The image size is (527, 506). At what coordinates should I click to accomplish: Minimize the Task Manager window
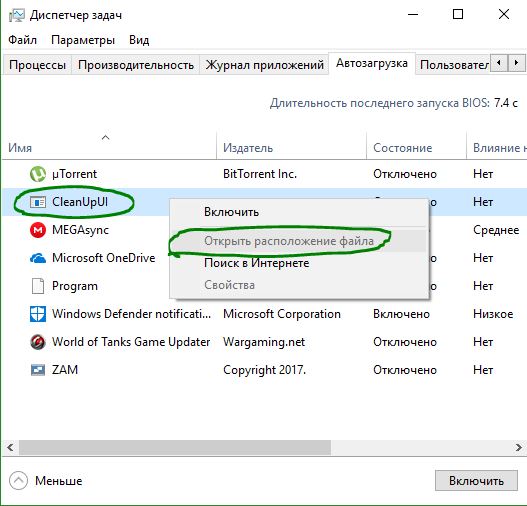[413, 14]
